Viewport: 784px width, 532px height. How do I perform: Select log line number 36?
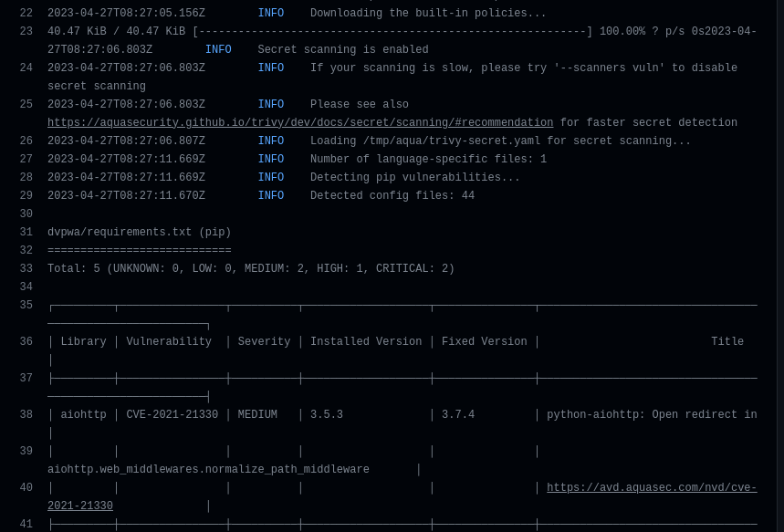pos(26,341)
